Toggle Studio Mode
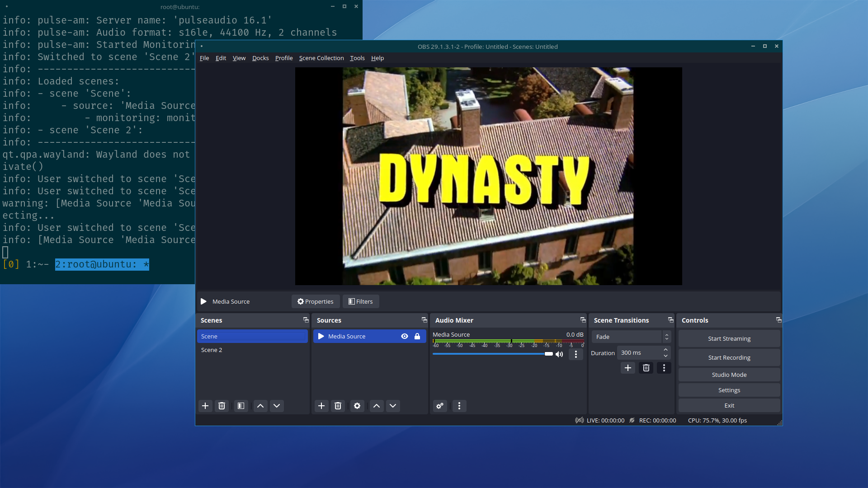 (729, 375)
